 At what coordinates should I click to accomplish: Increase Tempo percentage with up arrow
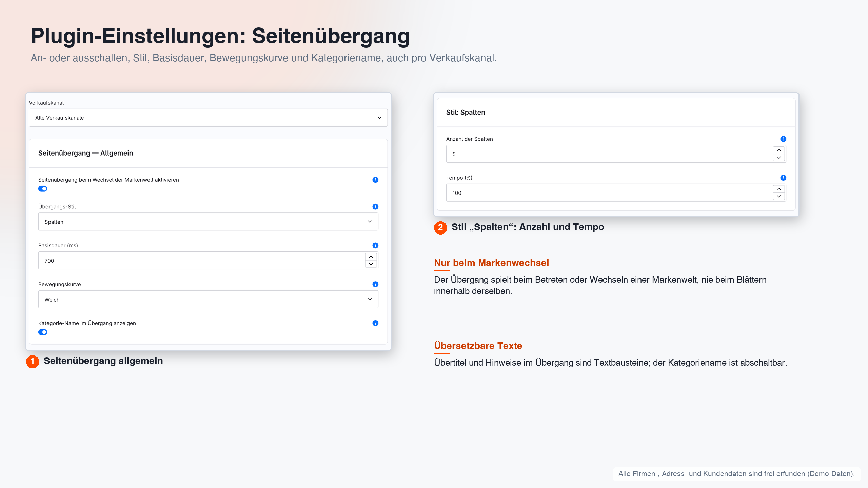[779, 189]
